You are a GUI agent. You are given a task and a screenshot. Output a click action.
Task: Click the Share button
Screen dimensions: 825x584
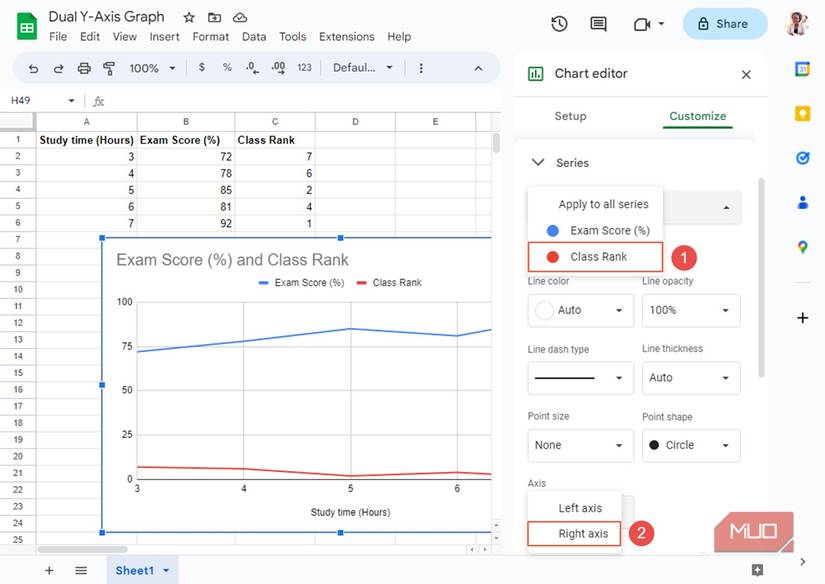pyautogui.click(x=724, y=24)
